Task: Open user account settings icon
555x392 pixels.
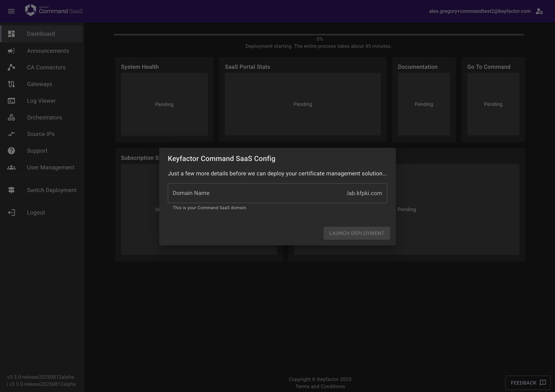Action: click(539, 11)
